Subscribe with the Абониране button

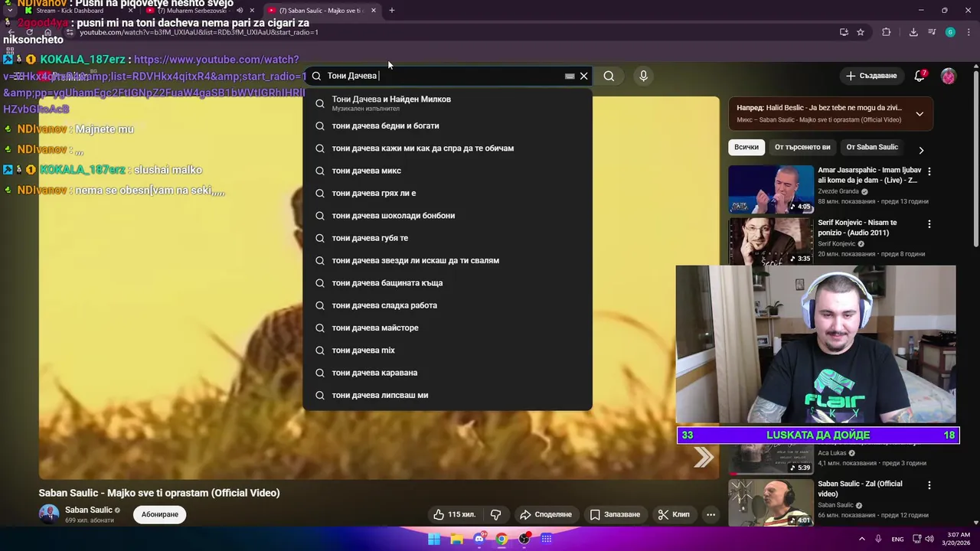click(160, 514)
